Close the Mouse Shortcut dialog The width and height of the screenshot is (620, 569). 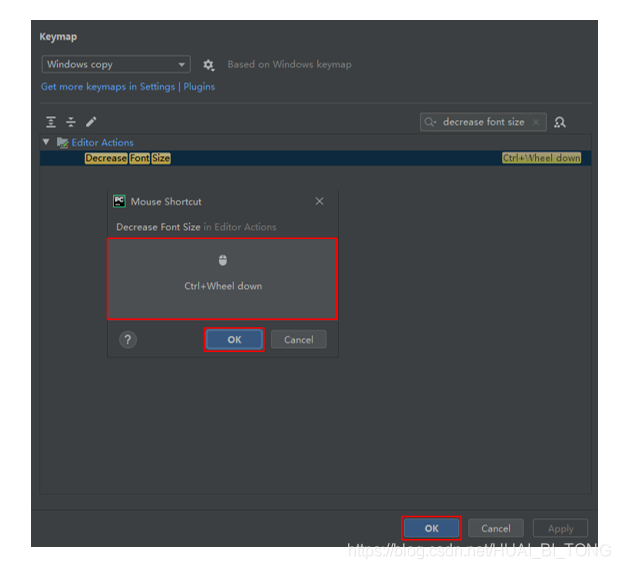pyautogui.click(x=319, y=201)
